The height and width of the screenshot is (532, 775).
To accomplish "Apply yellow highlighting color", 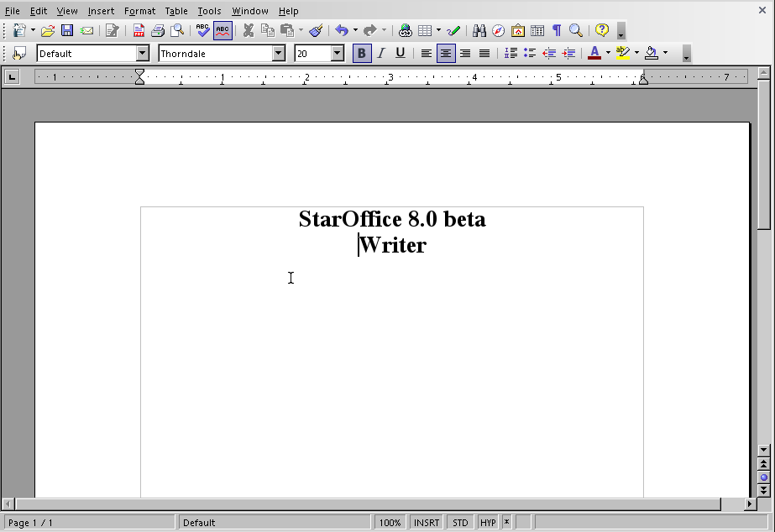I will click(x=623, y=54).
